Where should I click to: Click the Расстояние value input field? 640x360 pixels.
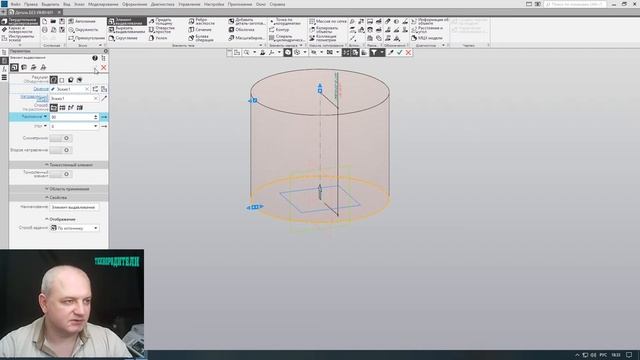point(71,117)
